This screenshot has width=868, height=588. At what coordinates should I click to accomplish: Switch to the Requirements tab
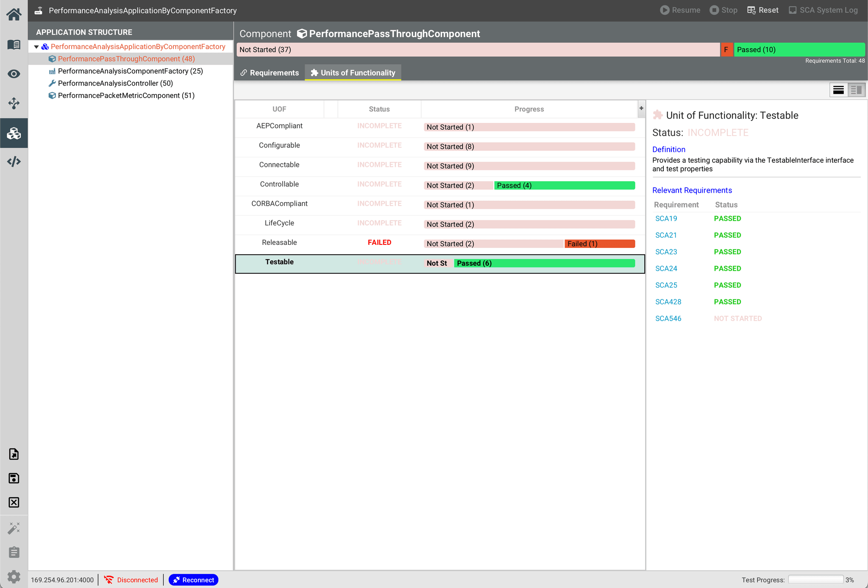(274, 72)
